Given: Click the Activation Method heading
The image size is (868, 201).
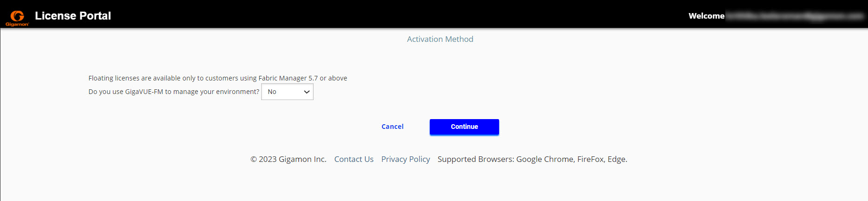Looking at the screenshot, I should [x=440, y=39].
